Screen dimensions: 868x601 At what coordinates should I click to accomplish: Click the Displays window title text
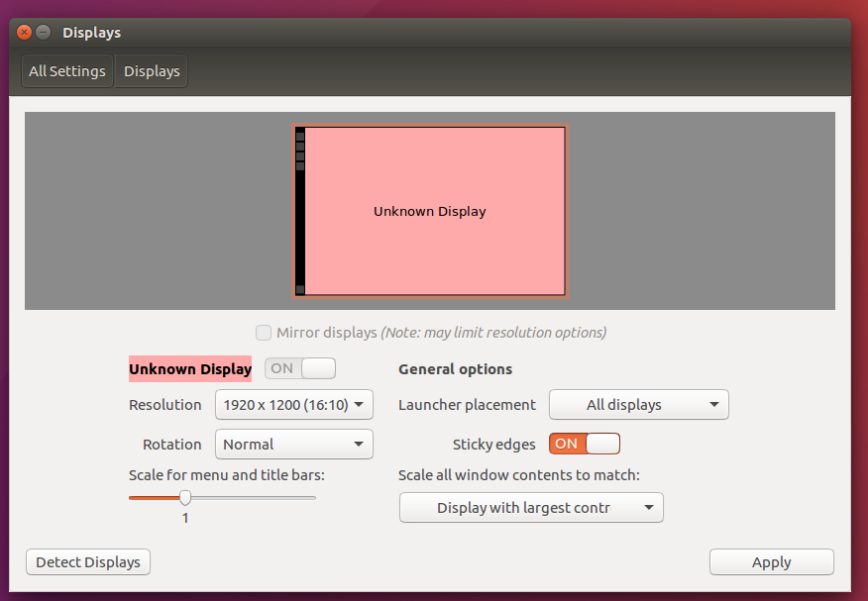coord(92,33)
